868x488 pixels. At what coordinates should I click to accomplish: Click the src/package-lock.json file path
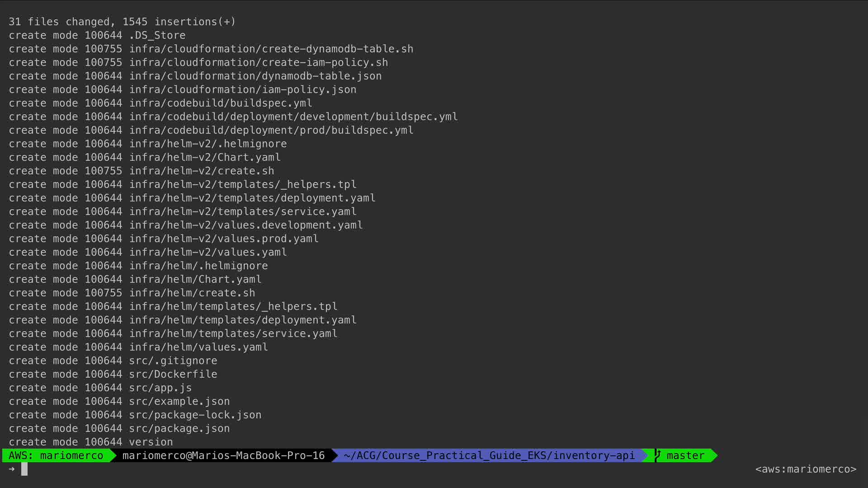(195, 415)
